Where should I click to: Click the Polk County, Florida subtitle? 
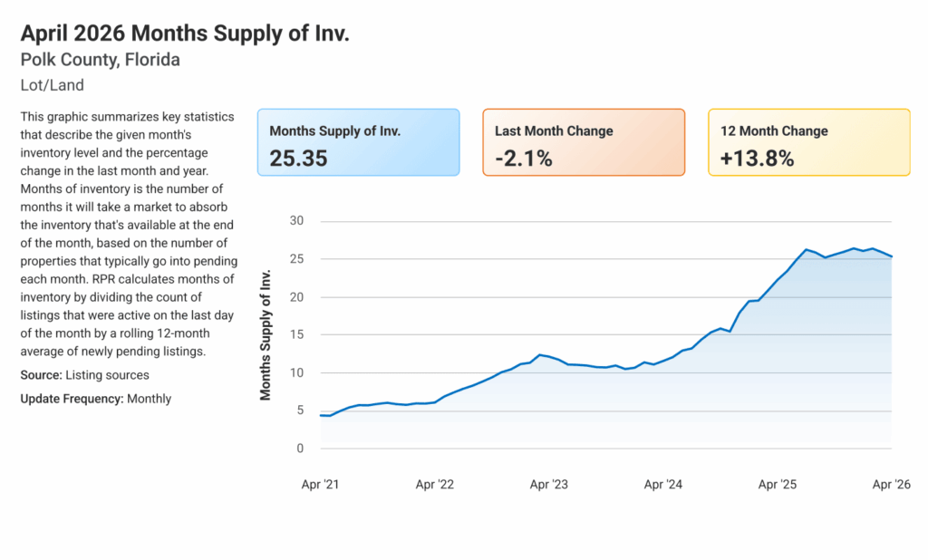click(x=100, y=60)
